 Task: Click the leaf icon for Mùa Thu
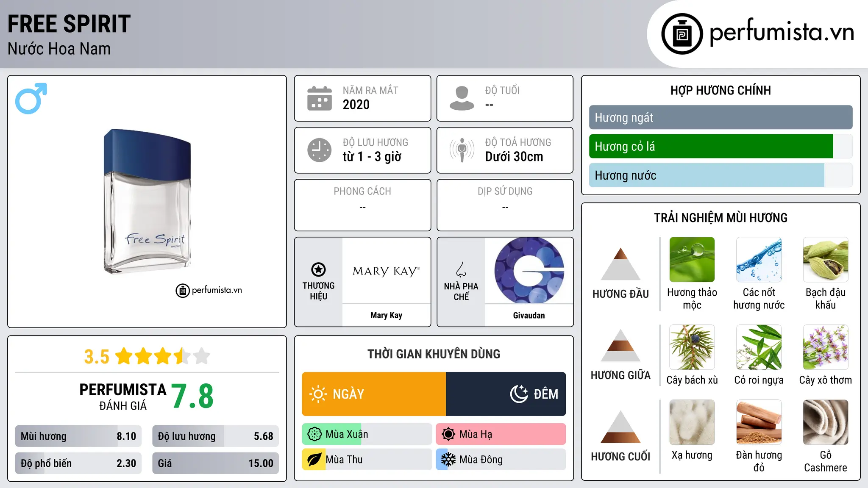coord(314,460)
